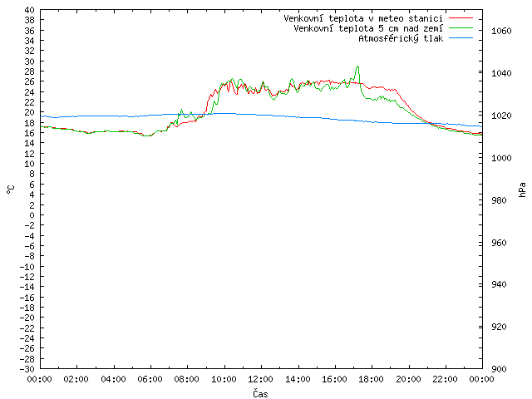Click the left axis value '16'
Screen dimensions: 532x399
30,133
